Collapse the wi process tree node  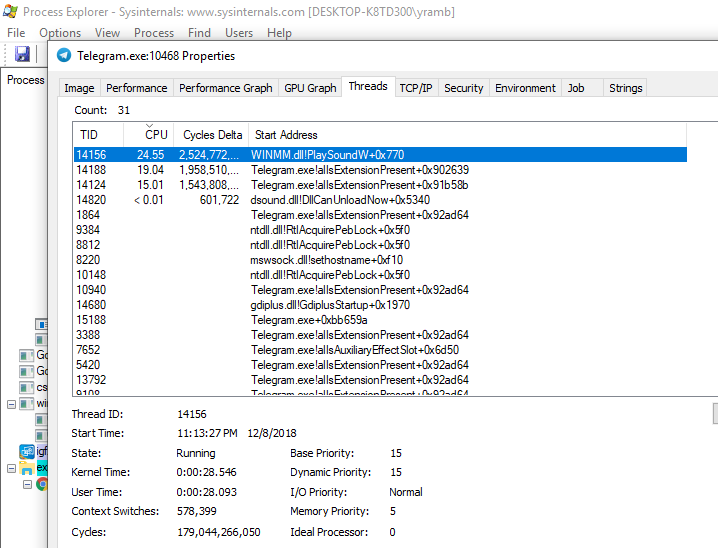tap(11, 404)
